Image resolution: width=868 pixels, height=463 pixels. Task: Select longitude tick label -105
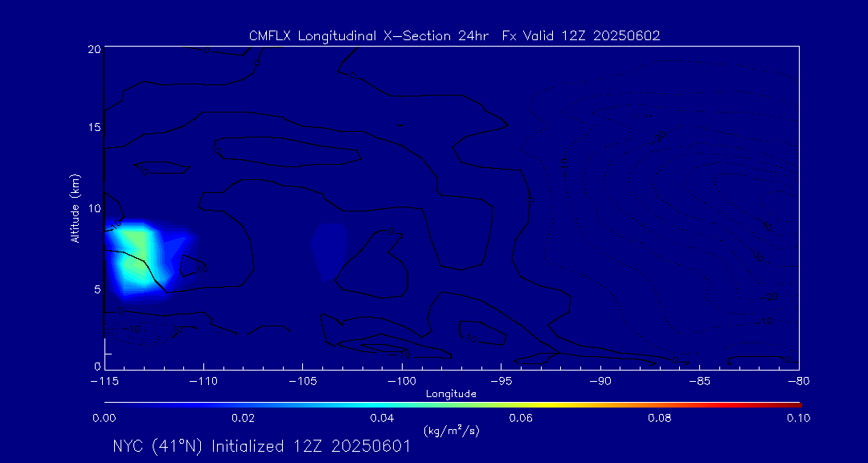point(302,381)
